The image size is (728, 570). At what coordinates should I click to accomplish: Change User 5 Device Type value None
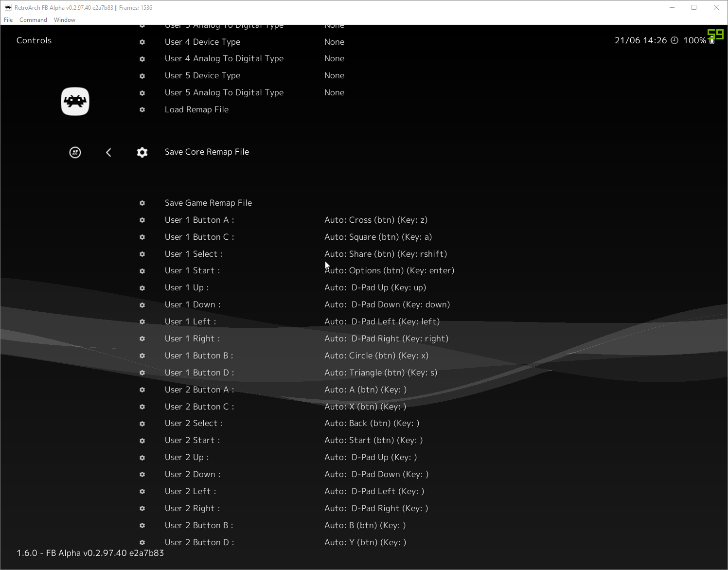point(334,76)
